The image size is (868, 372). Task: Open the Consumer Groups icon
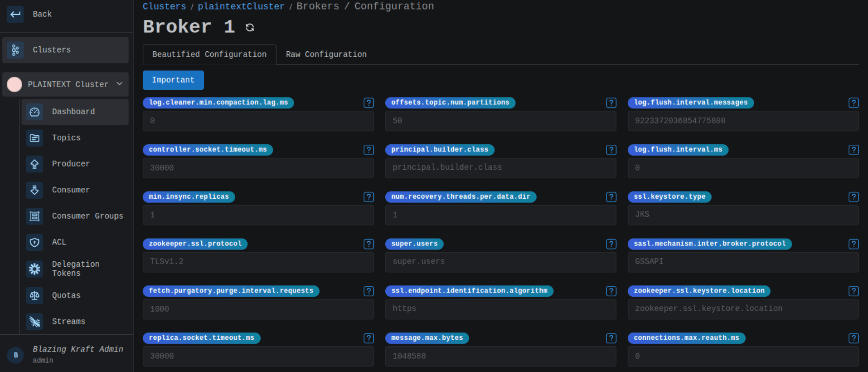(34, 216)
